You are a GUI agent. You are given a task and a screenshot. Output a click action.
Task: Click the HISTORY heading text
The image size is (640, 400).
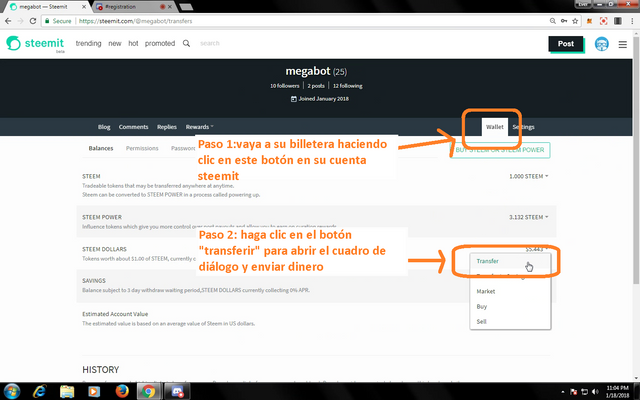pos(100,370)
